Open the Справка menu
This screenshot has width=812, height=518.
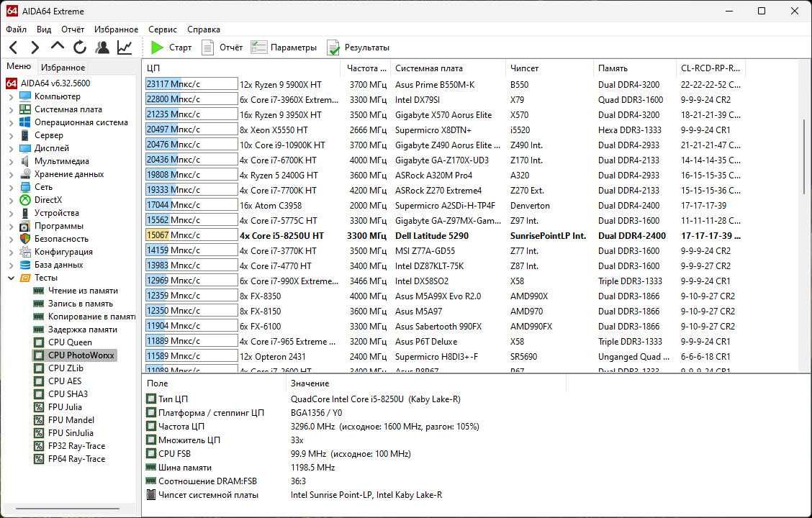(204, 29)
